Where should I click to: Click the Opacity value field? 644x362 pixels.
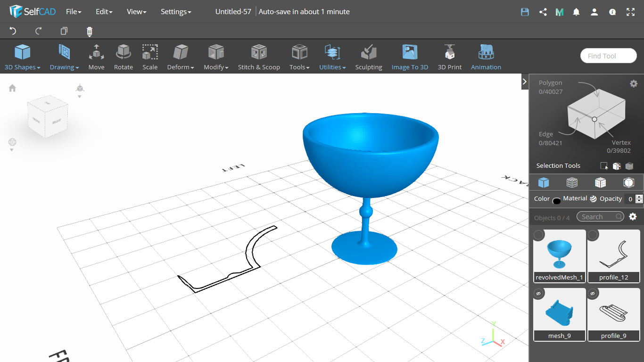pyautogui.click(x=629, y=199)
